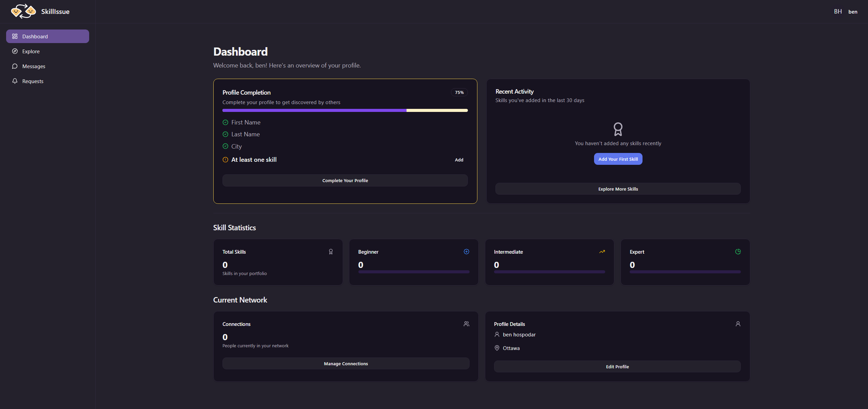868x409 pixels.
Task: Click the SkillIssue logo icon
Action: tap(23, 11)
